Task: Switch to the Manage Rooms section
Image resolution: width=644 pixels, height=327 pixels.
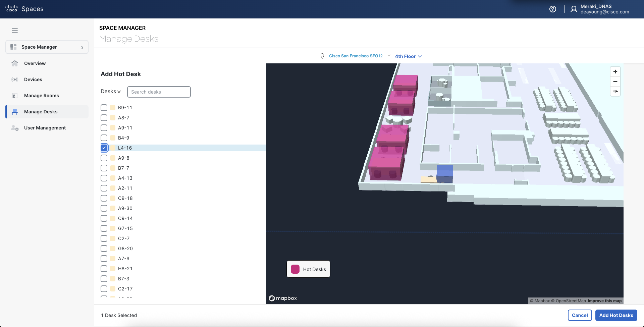Action: click(x=41, y=95)
